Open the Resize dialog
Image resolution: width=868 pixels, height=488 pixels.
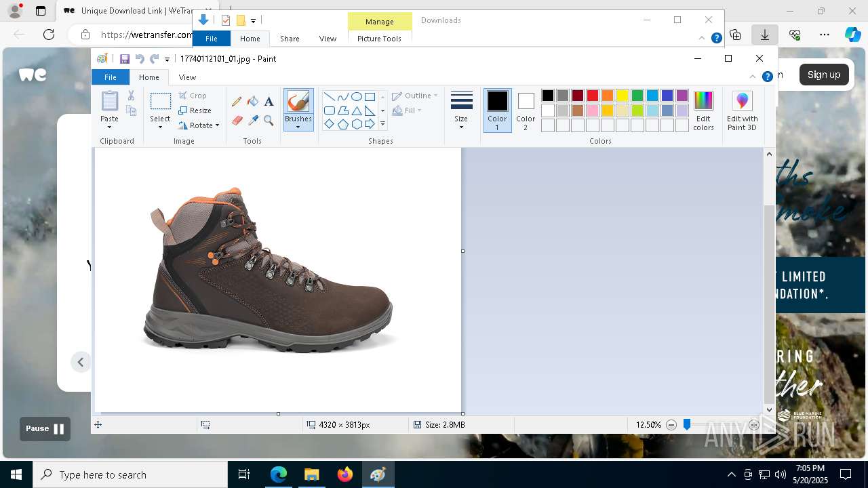coord(195,110)
